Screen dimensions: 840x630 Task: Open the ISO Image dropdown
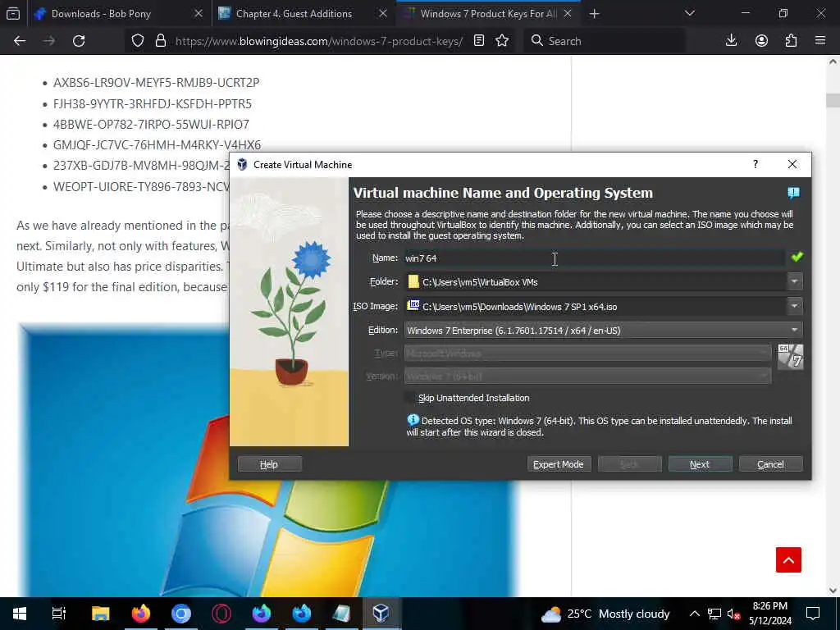click(x=794, y=307)
